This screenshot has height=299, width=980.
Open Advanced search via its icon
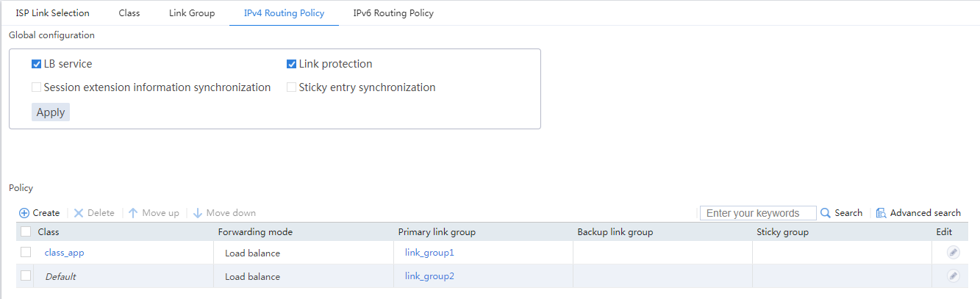pos(881,213)
